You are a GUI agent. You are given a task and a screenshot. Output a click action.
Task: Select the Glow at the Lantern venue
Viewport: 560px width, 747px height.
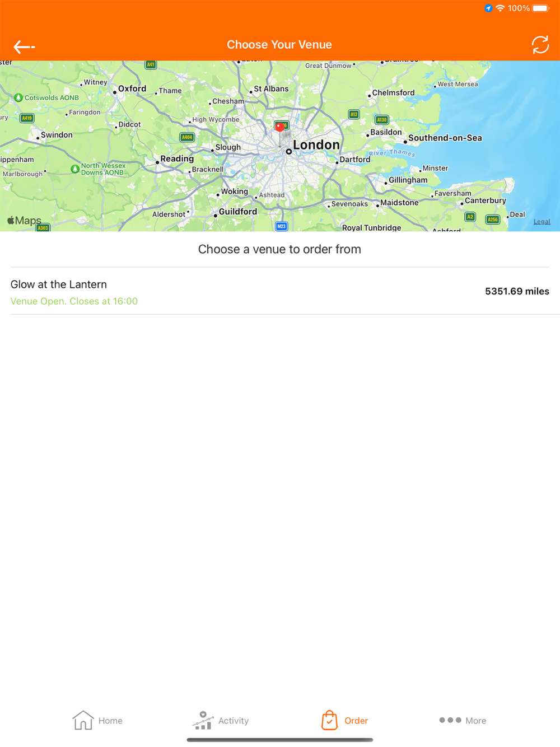pyautogui.click(x=280, y=291)
